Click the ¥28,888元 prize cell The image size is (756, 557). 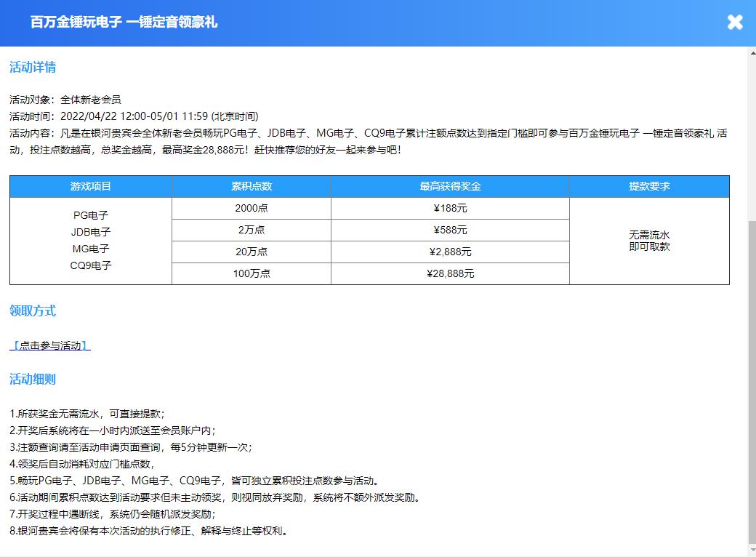coord(450,274)
